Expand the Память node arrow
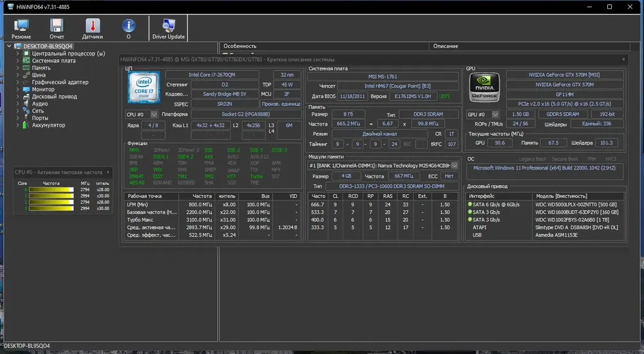644x354 pixels. click(17, 68)
